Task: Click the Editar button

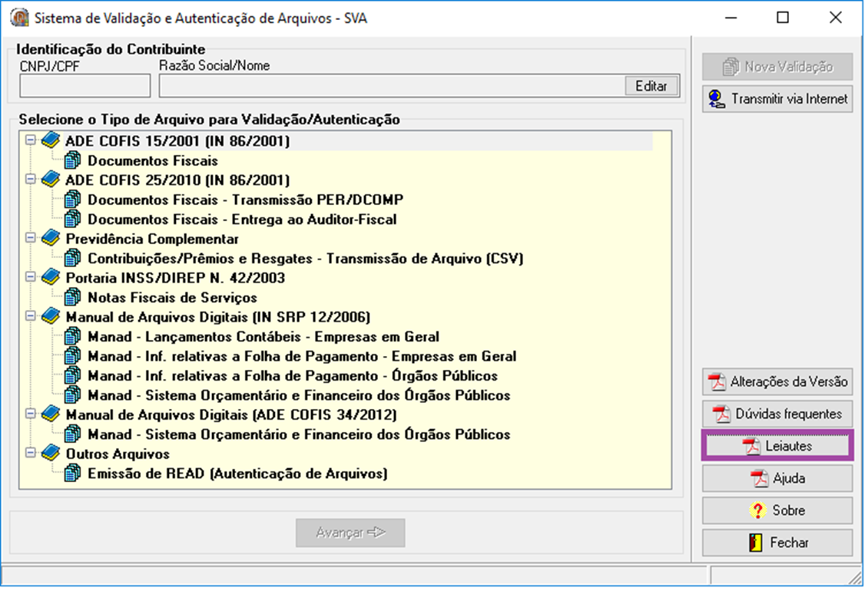Action: coord(651,85)
